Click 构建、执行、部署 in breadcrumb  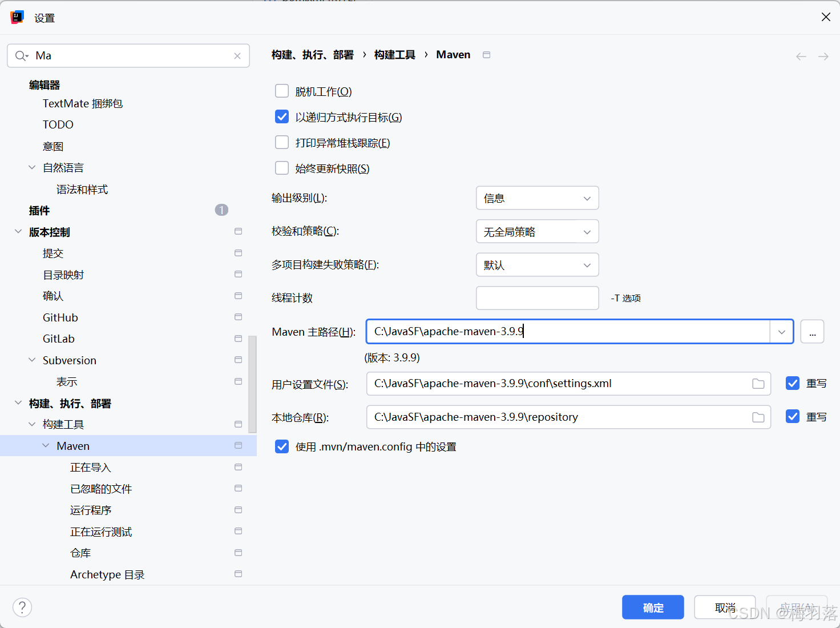[x=313, y=55]
